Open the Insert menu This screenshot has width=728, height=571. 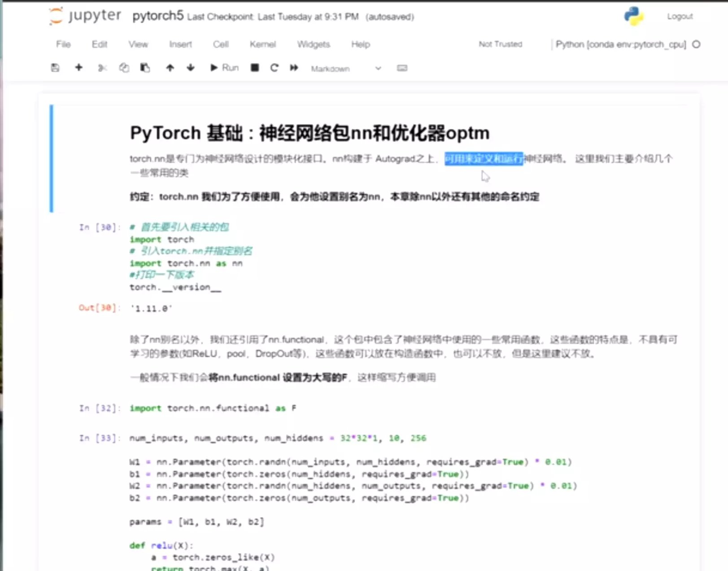(180, 44)
